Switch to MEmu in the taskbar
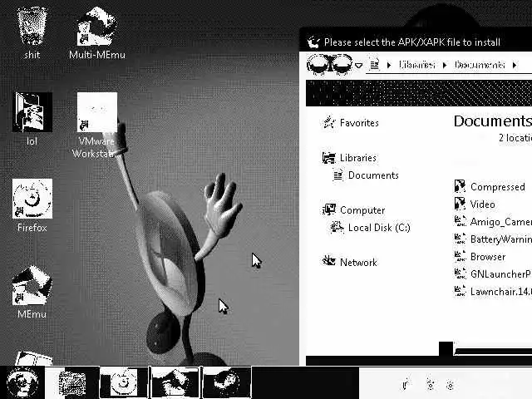Viewport: 532px width, 399px height. point(175,382)
